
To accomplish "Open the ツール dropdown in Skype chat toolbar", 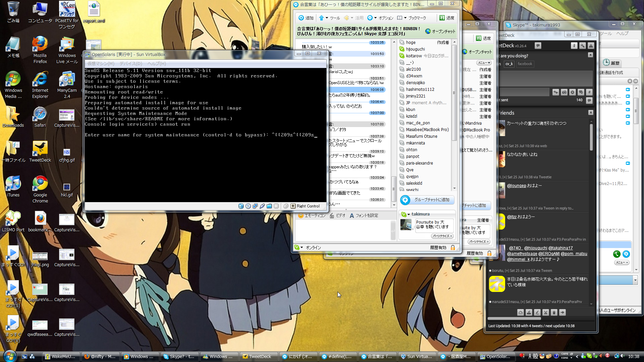I will click(x=329, y=18).
